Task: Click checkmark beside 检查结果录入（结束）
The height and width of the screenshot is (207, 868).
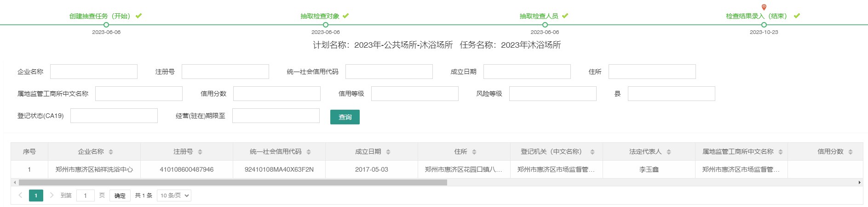Action: [797, 16]
